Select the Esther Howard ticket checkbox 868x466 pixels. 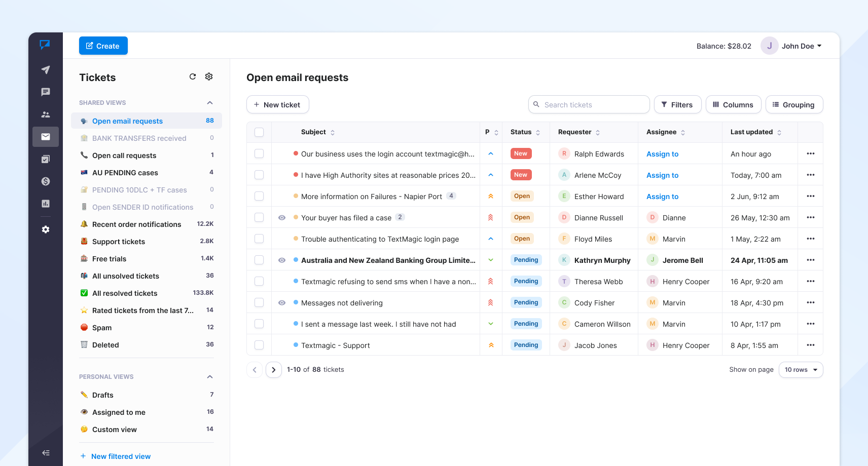pyautogui.click(x=259, y=196)
